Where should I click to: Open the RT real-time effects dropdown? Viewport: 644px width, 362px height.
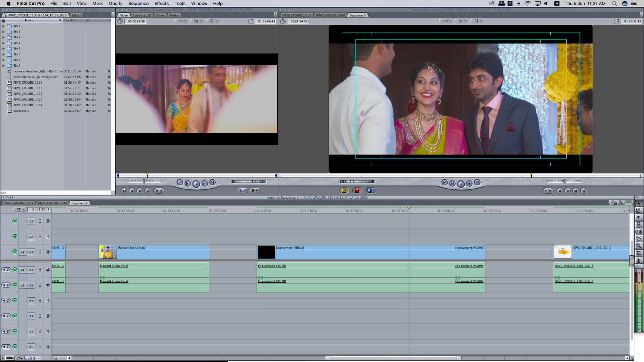[19, 210]
